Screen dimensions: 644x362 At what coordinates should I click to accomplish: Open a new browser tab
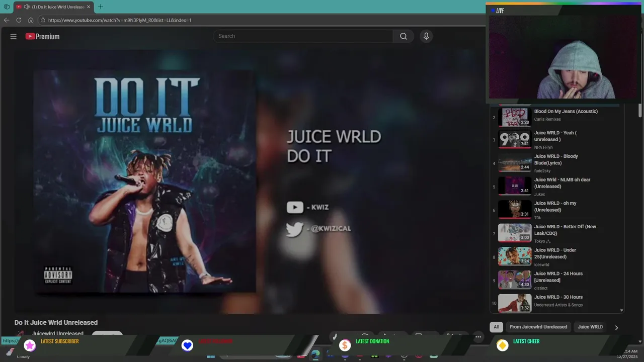click(x=101, y=7)
